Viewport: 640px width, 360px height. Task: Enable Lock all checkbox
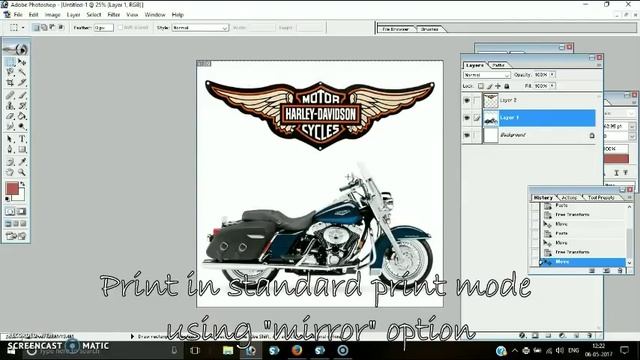pos(507,86)
